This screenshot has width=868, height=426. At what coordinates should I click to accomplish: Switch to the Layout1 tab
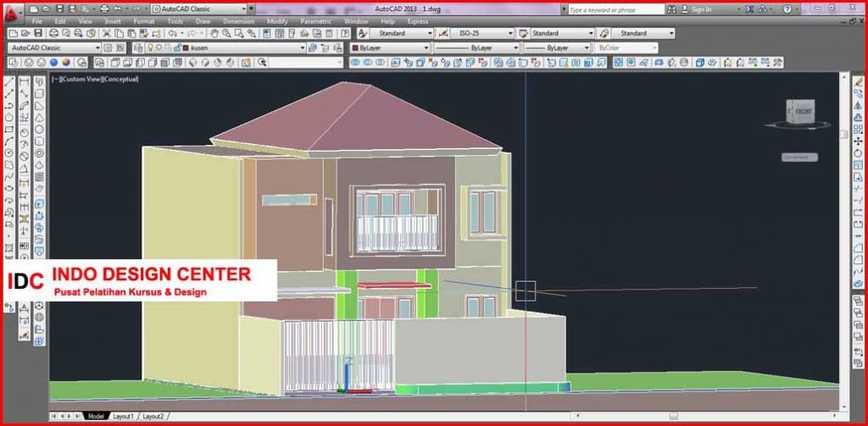click(x=123, y=416)
